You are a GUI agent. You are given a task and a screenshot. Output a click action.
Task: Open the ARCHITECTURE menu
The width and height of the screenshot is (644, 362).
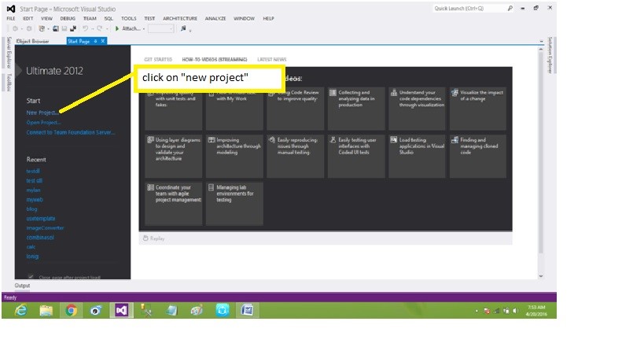click(180, 18)
